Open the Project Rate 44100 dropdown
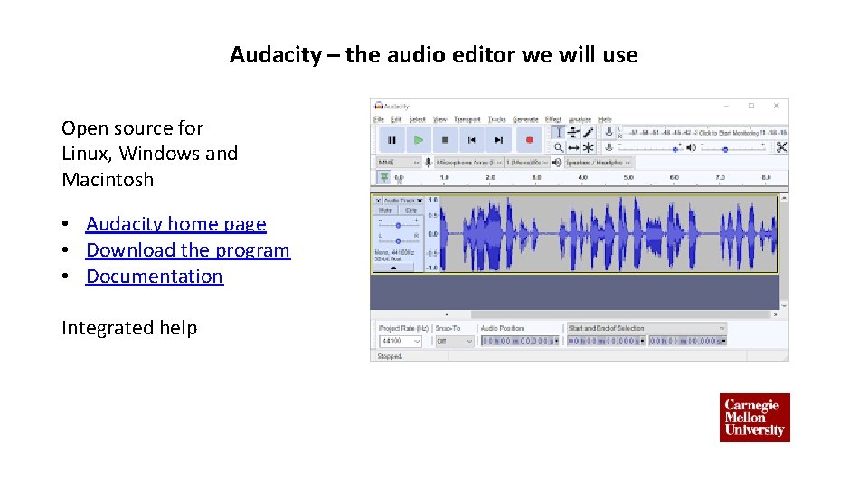This screenshot has height=488, width=868. tap(401, 341)
